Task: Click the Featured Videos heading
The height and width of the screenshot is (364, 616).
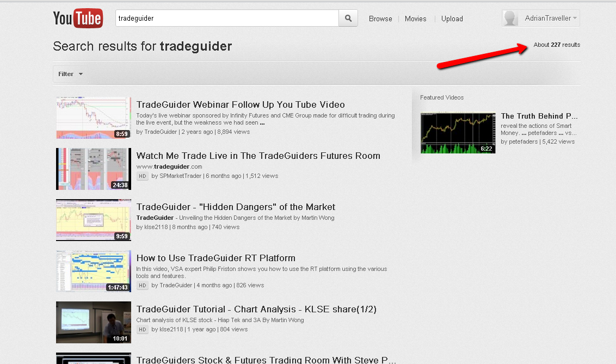Action: point(442,97)
